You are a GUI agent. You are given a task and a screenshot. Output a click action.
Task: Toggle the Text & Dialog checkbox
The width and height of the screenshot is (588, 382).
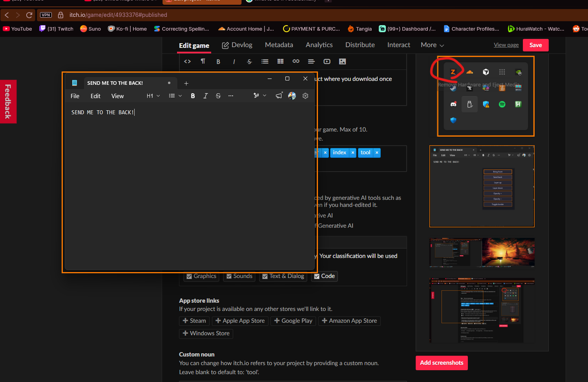(265, 276)
